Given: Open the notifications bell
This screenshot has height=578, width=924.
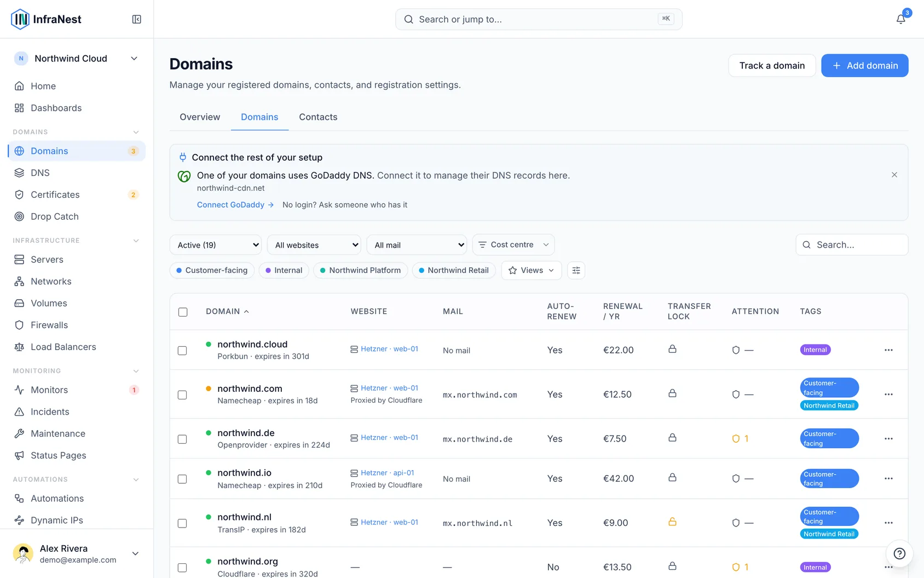Looking at the screenshot, I should [900, 19].
